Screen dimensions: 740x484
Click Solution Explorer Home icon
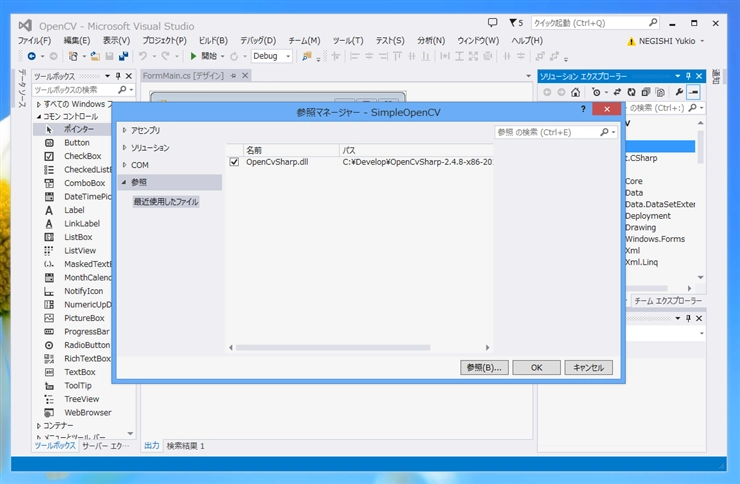coord(575,92)
